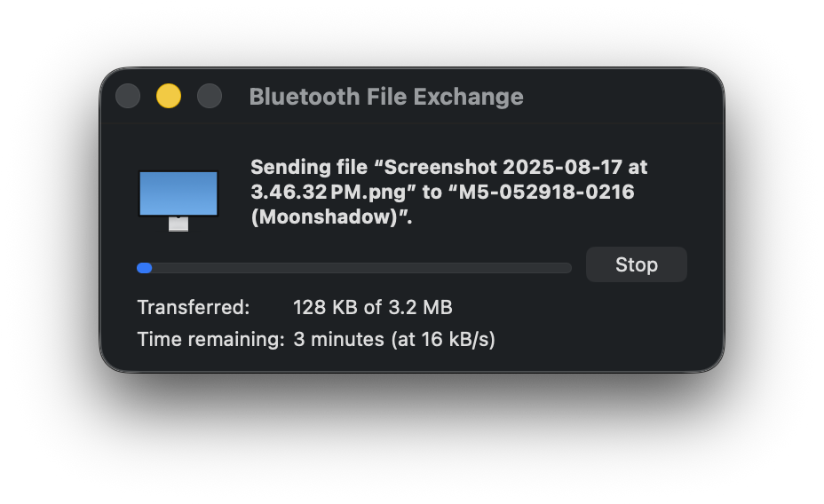Click the Stop button to cancel transfer

(636, 264)
